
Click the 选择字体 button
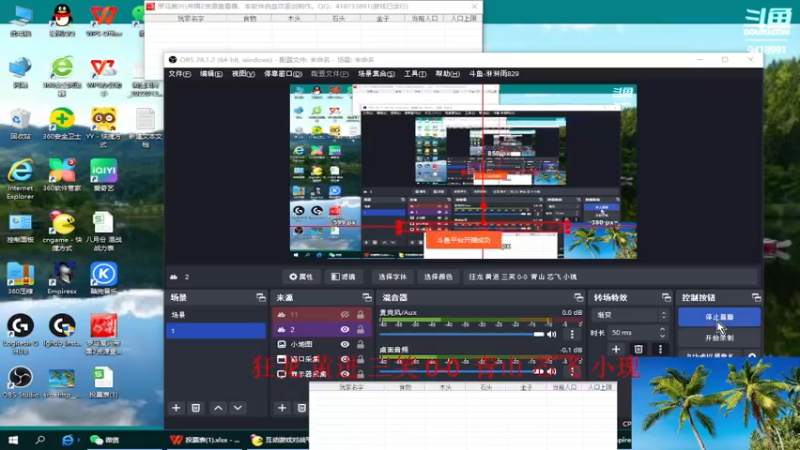coord(392,277)
